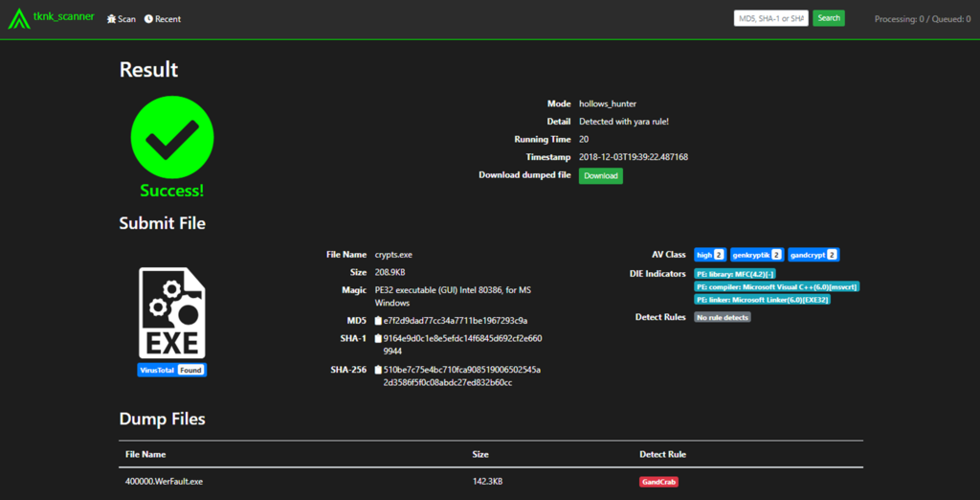Screen dimensions: 980x500
Task: Click the EXE file type icon
Action: [x=171, y=313]
